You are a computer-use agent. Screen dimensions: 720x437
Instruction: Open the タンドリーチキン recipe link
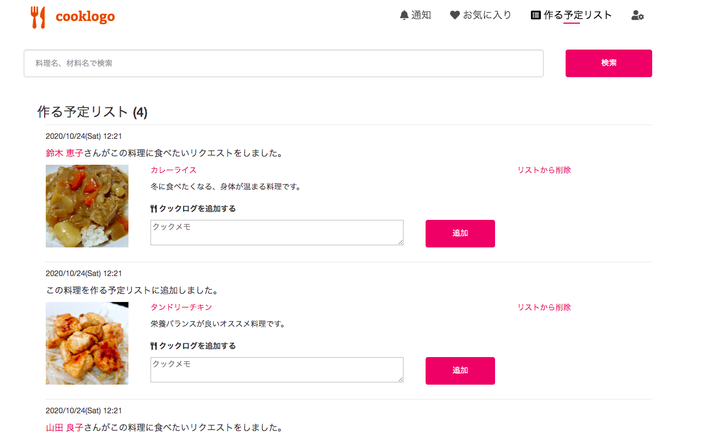181,307
